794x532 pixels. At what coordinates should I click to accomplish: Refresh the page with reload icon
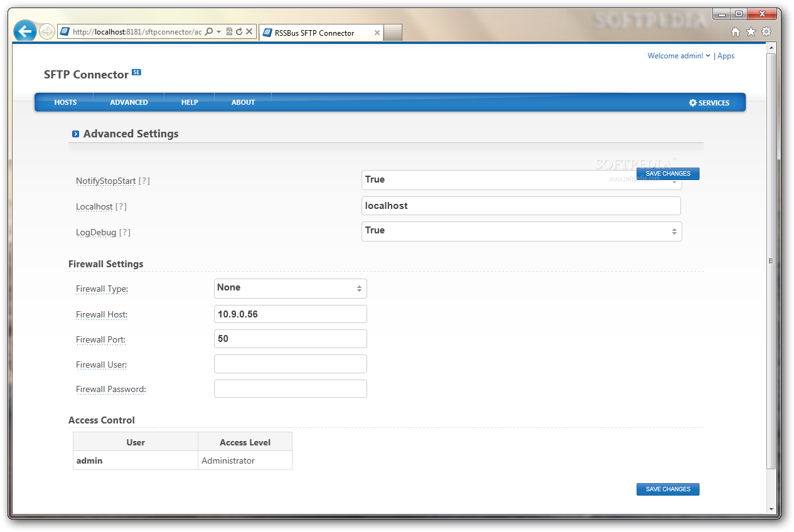pos(239,31)
